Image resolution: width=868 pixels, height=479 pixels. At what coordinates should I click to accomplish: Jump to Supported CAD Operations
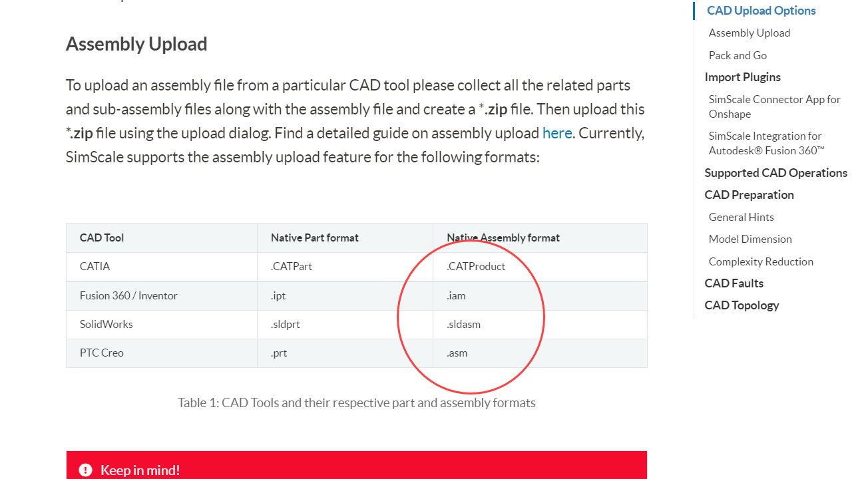(x=775, y=173)
